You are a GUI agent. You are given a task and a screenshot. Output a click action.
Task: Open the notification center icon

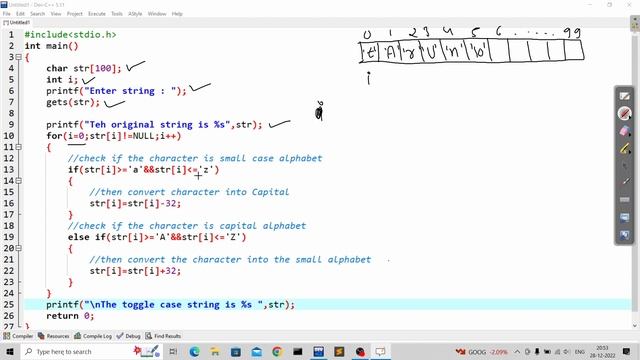click(627, 351)
